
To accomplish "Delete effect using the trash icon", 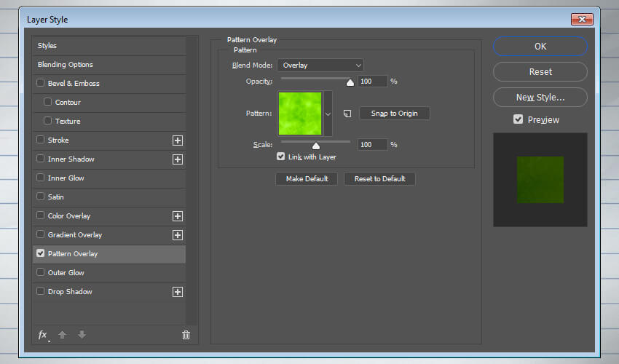I will click(x=186, y=335).
